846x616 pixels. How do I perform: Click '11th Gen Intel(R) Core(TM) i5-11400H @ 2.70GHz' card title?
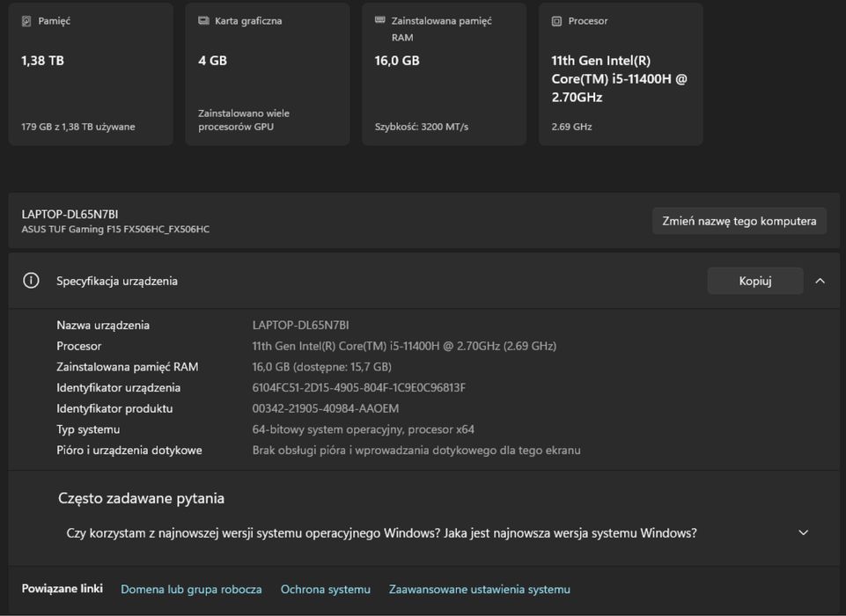click(x=620, y=78)
